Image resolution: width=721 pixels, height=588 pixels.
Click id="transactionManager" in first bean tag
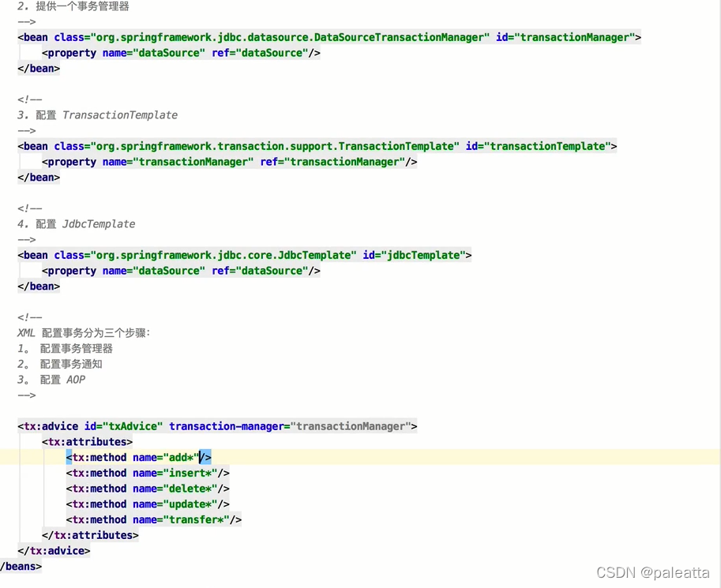tap(565, 37)
